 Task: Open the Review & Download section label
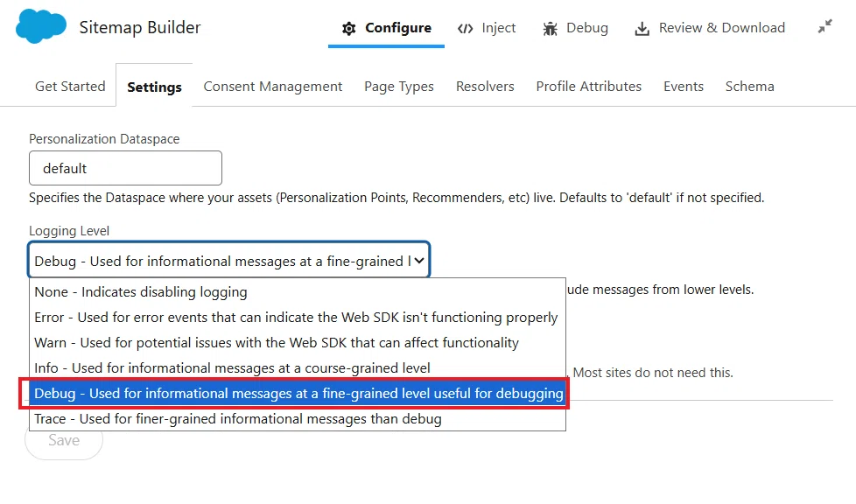tap(722, 28)
